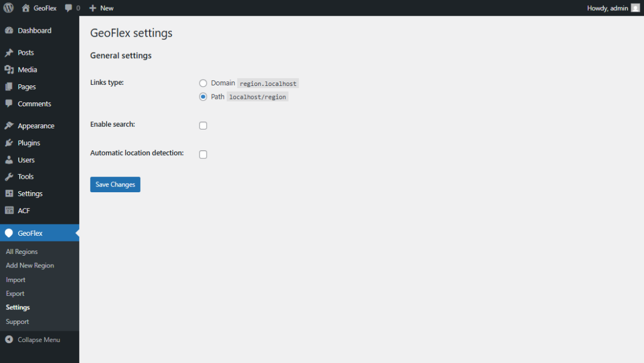Click the admin avatar thumbnail
The width and height of the screenshot is (644, 363).
(635, 8)
